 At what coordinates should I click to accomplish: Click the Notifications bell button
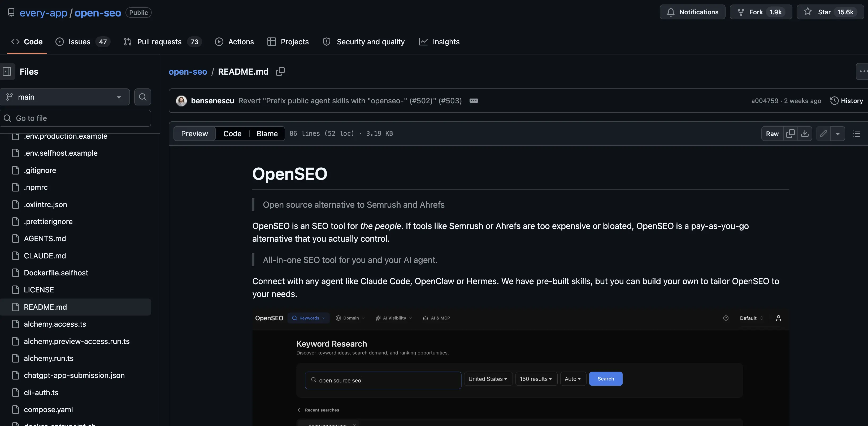(x=692, y=12)
